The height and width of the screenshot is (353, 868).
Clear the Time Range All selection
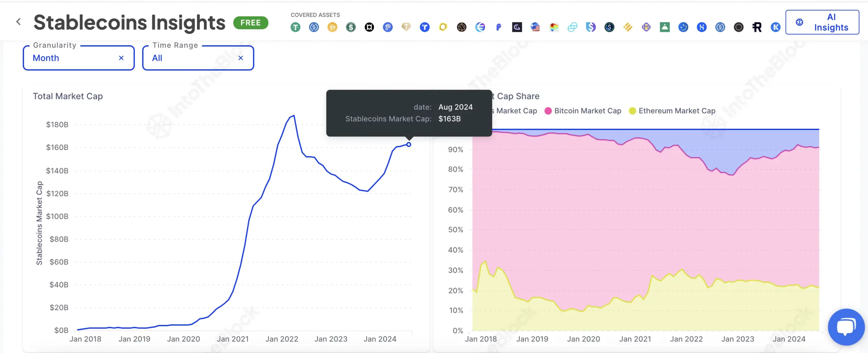(x=240, y=58)
